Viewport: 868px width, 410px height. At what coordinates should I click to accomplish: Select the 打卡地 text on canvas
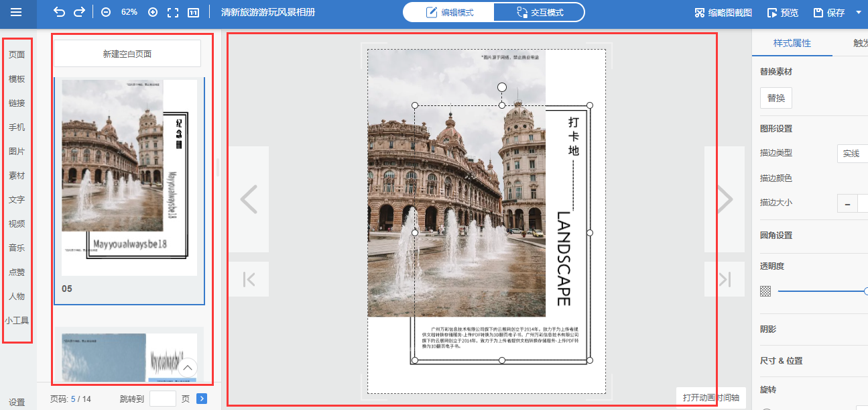574,136
